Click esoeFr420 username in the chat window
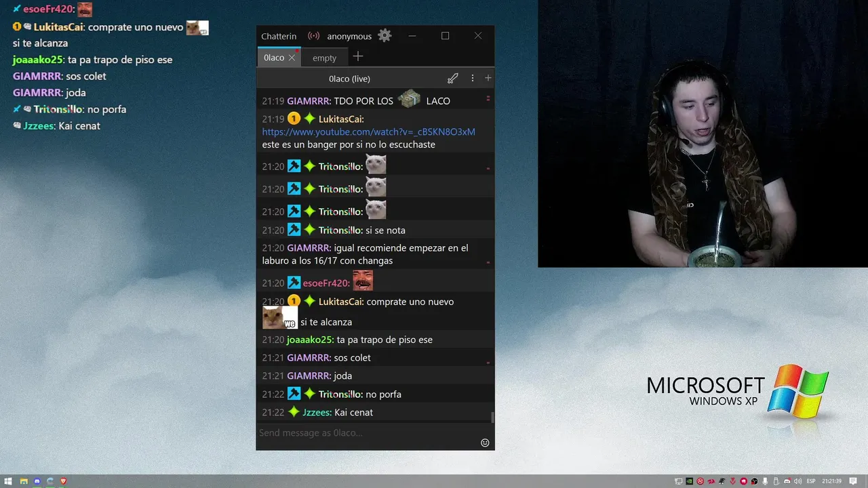The width and height of the screenshot is (868, 488). click(x=326, y=283)
